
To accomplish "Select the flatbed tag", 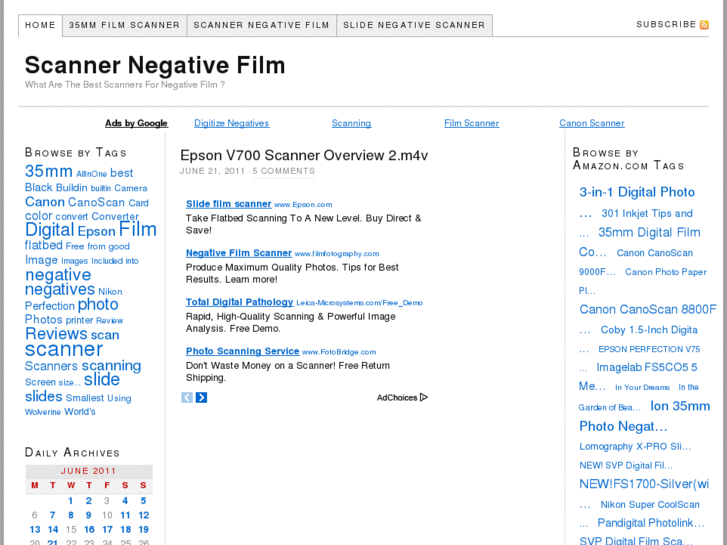I will coord(44,245).
